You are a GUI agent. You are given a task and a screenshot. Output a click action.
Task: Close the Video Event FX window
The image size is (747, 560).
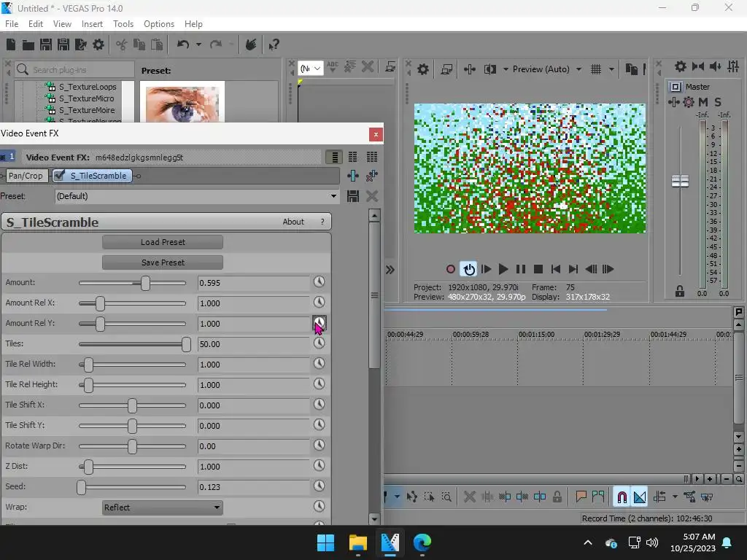[376, 134]
